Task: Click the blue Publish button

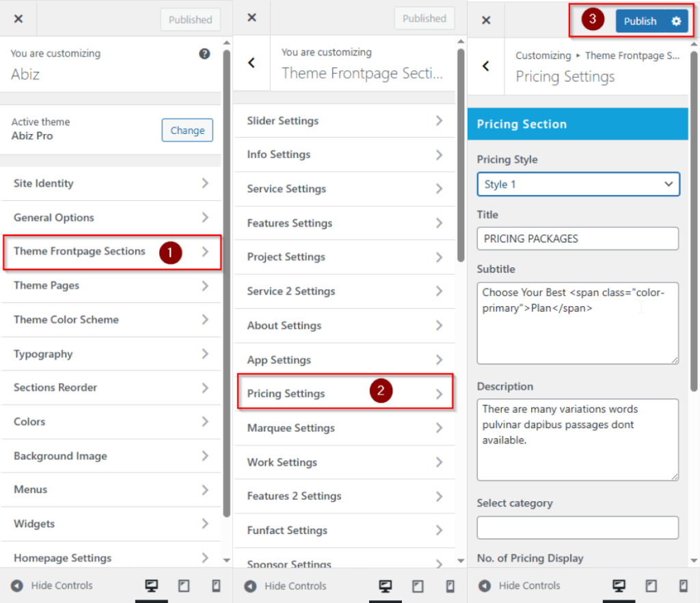Action: pos(640,21)
